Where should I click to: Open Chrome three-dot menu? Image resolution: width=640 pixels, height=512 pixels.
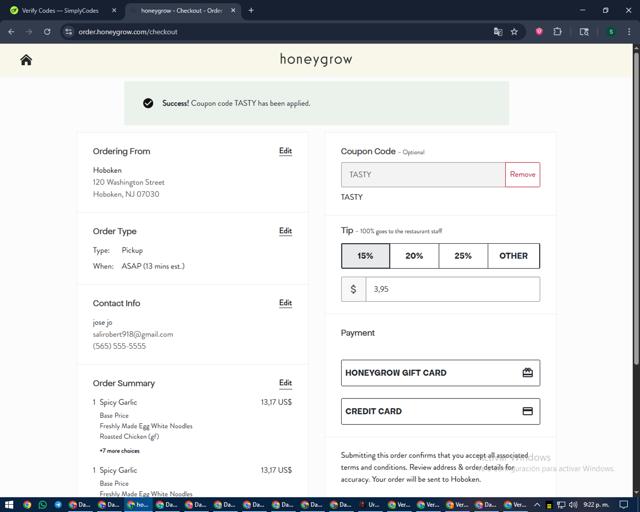coord(629,32)
